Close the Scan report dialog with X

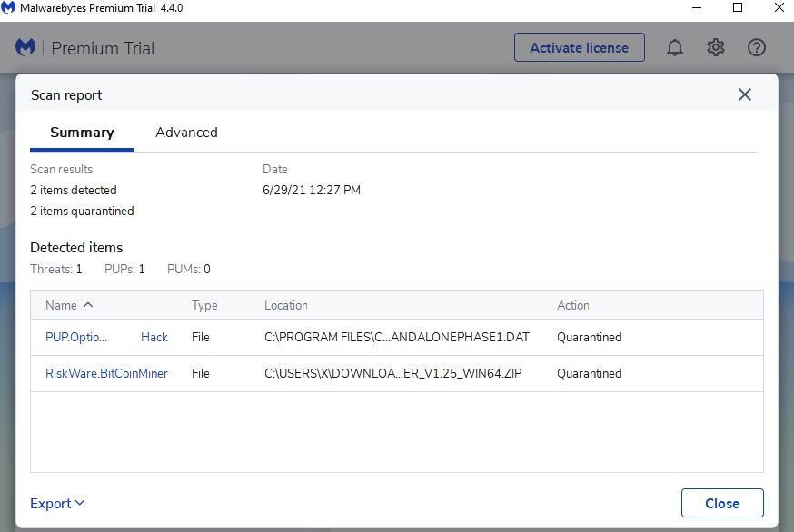tap(744, 94)
